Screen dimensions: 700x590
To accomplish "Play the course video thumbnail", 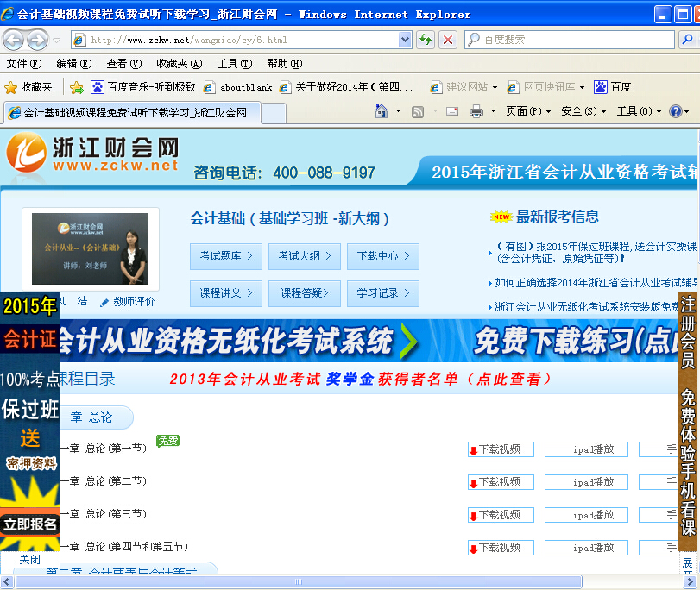I will pyautogui.click(x=90, y=248).
